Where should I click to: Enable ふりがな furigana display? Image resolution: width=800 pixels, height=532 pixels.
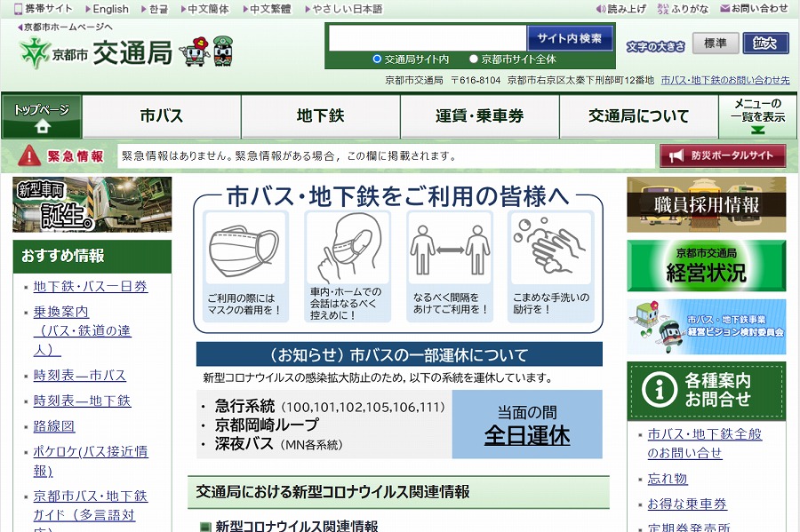point(684,9)
